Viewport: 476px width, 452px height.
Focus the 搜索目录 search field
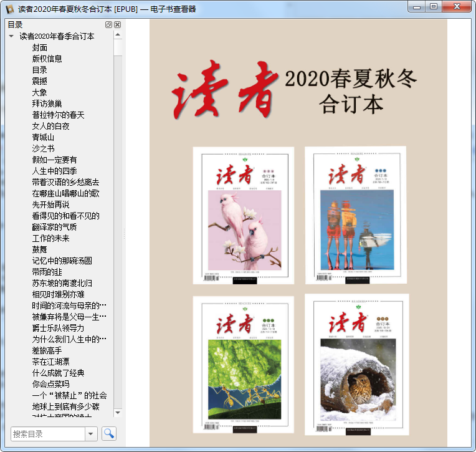(47, 434)
